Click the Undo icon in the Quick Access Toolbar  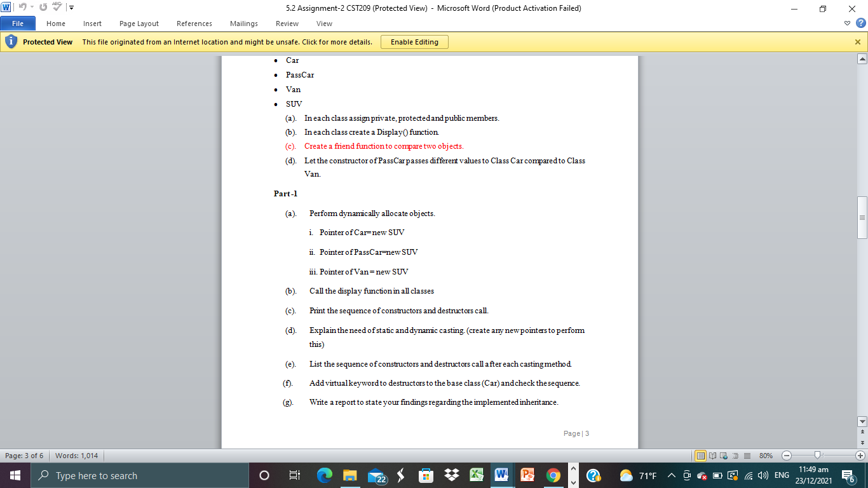[x=23, y=7]
